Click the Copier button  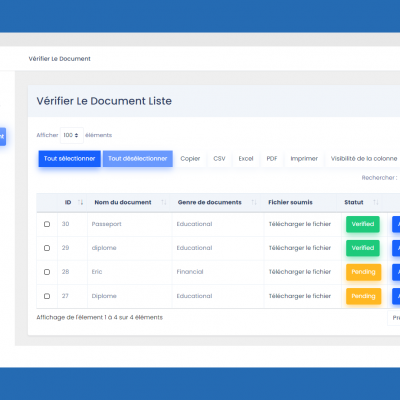point(190,159)
